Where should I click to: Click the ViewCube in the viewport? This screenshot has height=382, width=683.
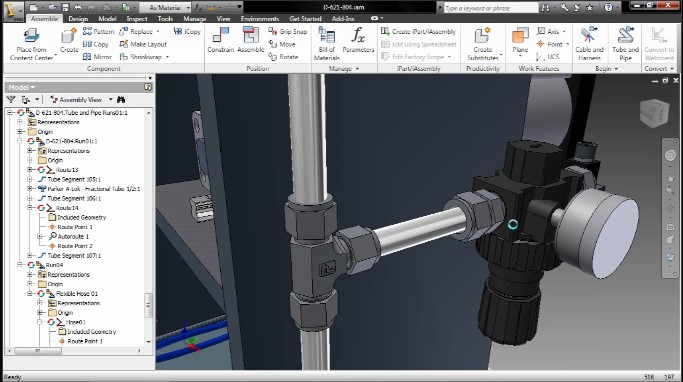pyautogui.click(x=654, y=113)
